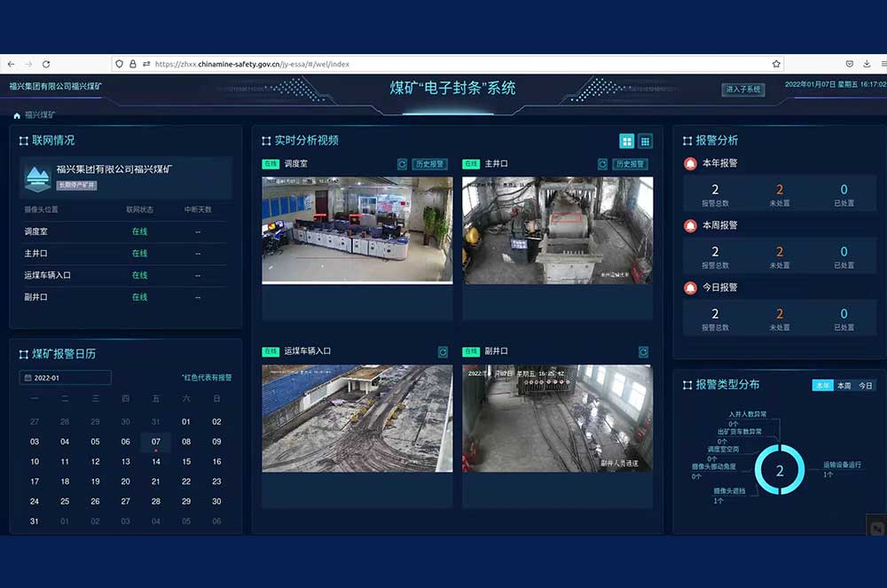
Task: Select 本年 tab in 报警类型分布
Action: (x=822, y=386)
